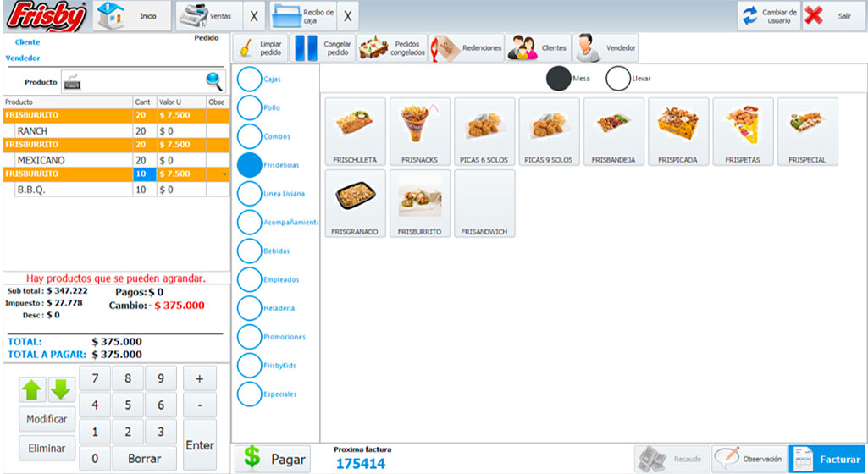Open Pedidos congelados
Viewport: 868px width, 474px height.
click(x=392, y=48)
